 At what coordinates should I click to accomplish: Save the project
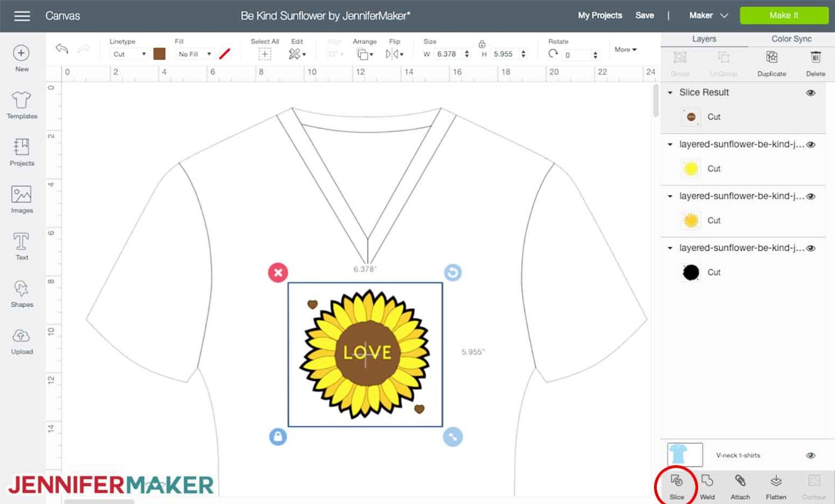[x=644, y=16]
